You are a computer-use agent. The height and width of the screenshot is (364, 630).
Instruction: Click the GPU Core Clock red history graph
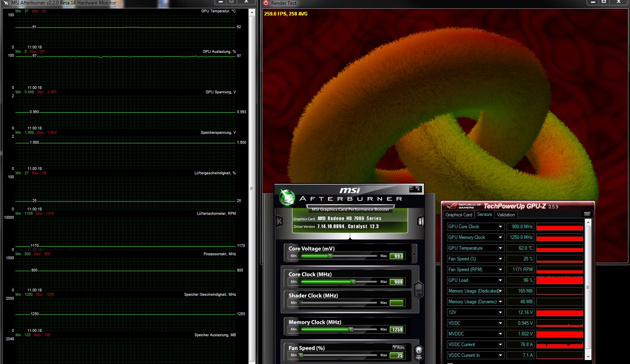(x=559, y=227)
